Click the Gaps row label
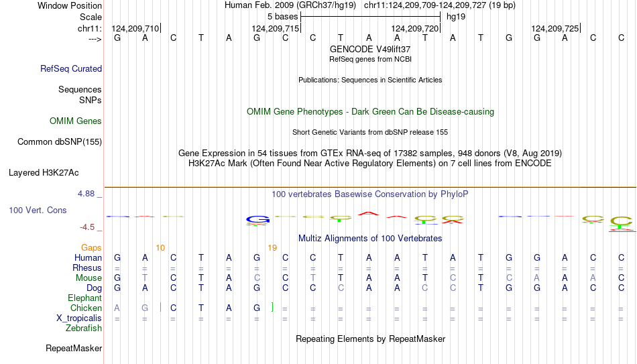This screenshot has height=364, width=637. pos(91,248)
